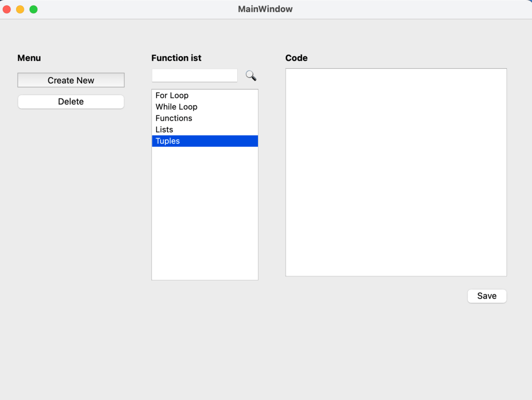
Task: Save the code with the Save button
Action: tap(487, 296)
